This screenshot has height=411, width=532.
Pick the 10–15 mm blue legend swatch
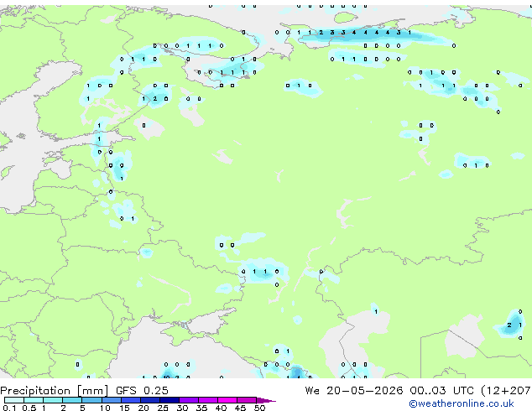pos(112,400)
